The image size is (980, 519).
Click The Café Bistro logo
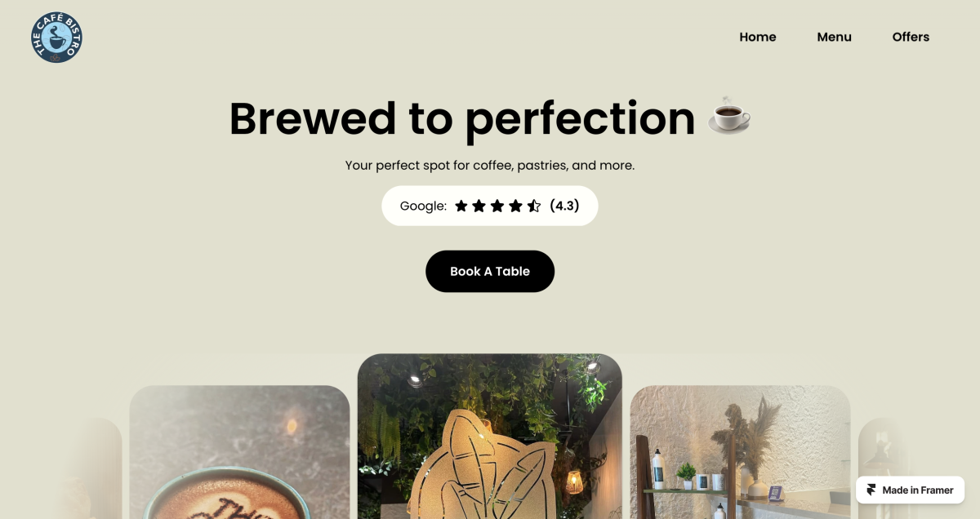(x=56, y=38)
